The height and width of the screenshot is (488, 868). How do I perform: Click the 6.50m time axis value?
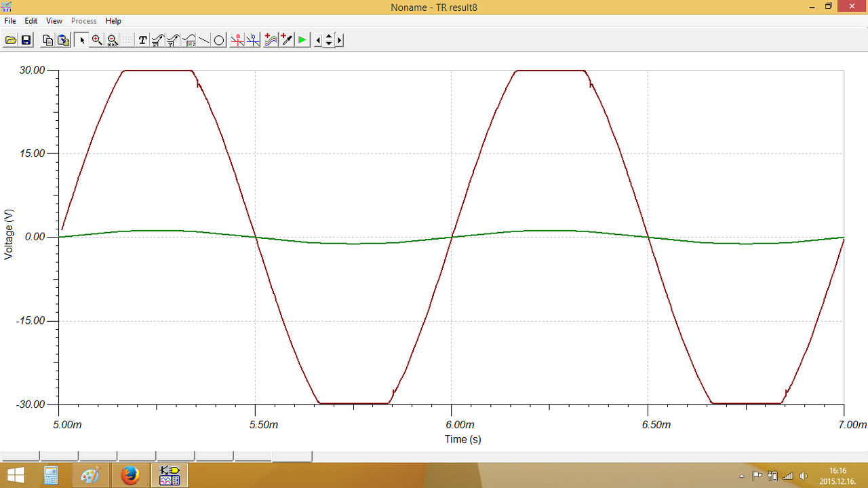tap(656, 425)
